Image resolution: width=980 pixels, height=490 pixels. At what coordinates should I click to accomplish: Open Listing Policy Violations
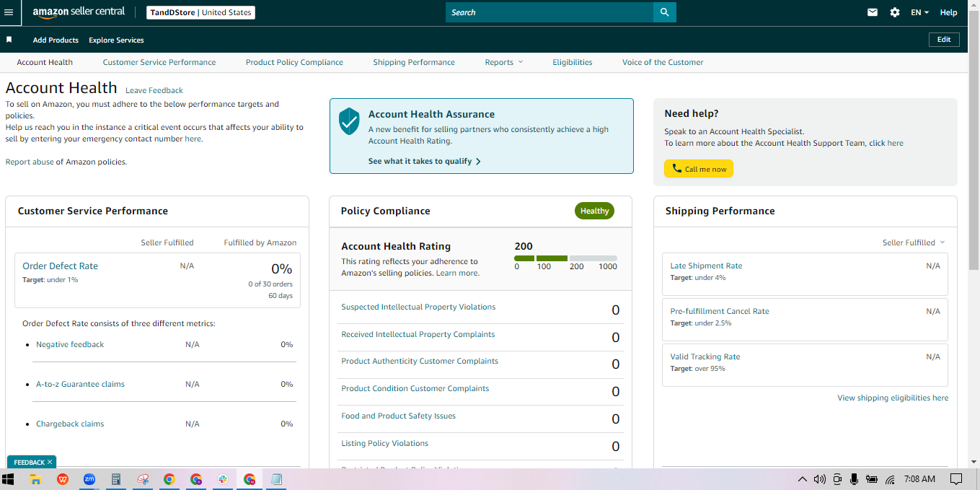click(x=384, y=443)
